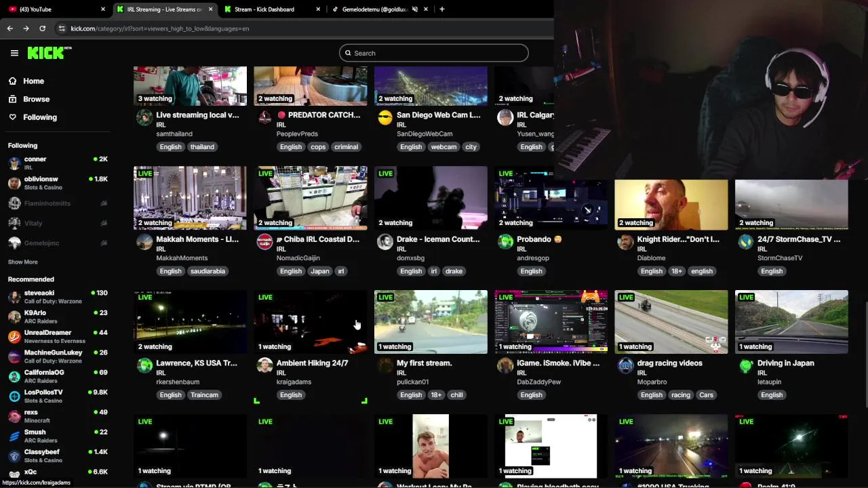Open Lawrence, KS USA stream title
This screenshot has height=488, width=868.
click(197, 363)
